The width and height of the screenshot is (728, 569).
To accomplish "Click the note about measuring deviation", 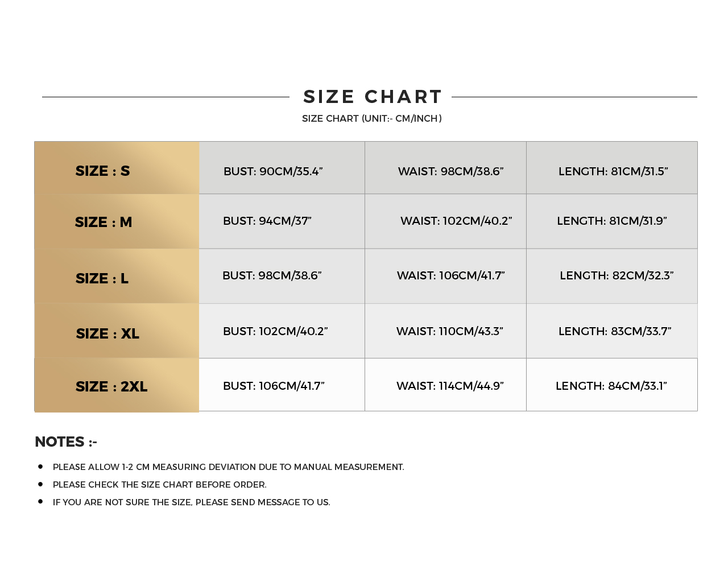I will (229, 467).
